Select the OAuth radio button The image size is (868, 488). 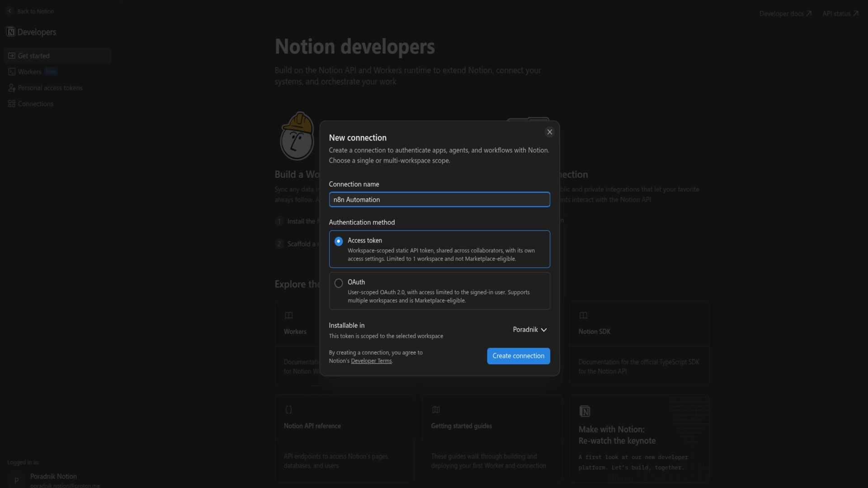(x=338, y=283)
